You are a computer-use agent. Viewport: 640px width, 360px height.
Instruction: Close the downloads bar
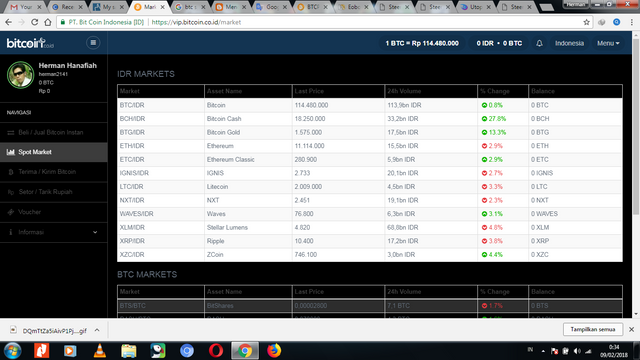631,329
